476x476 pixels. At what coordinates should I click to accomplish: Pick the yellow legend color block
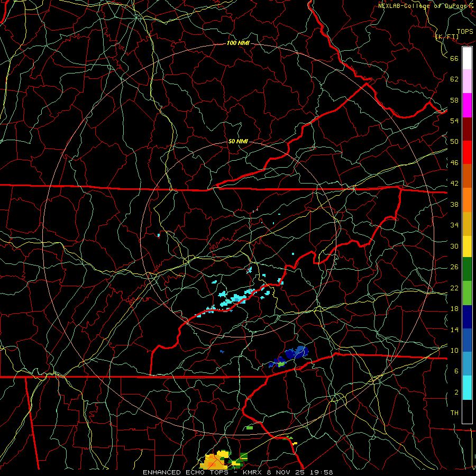pyautogui.click(x=467, y=246)
